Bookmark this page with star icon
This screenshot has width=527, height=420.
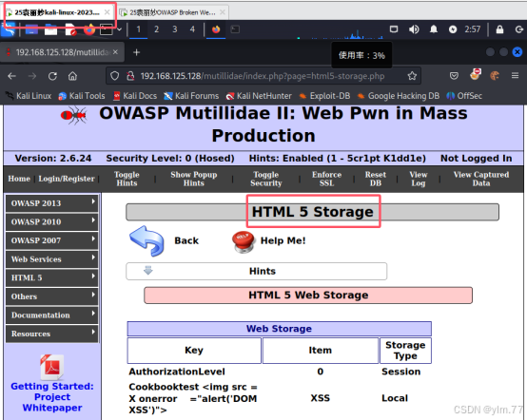[412, 76]
